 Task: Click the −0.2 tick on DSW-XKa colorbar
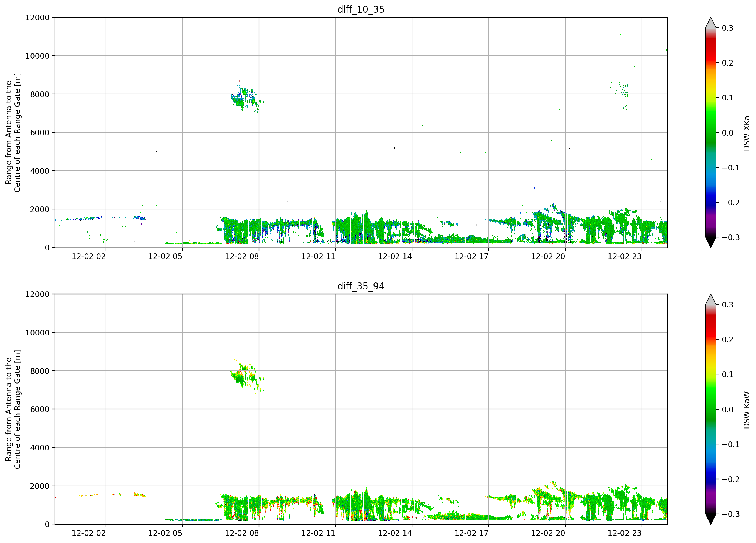[x=731, y=203]
